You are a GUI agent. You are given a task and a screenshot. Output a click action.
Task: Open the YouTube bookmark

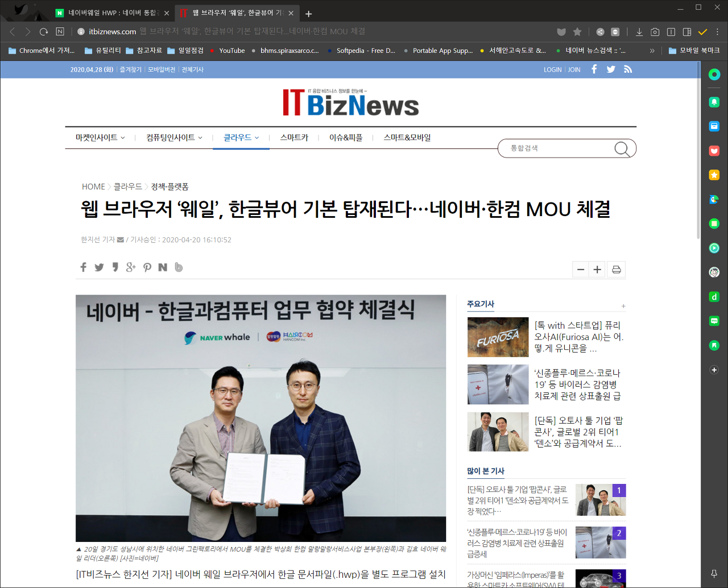pyautogui.click(x=227, y=51)
